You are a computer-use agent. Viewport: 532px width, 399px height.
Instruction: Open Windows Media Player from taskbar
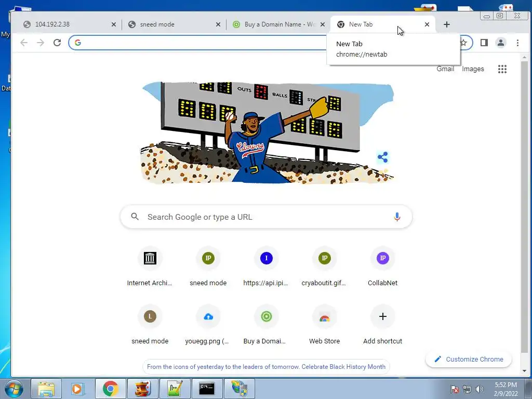point(78,389)
